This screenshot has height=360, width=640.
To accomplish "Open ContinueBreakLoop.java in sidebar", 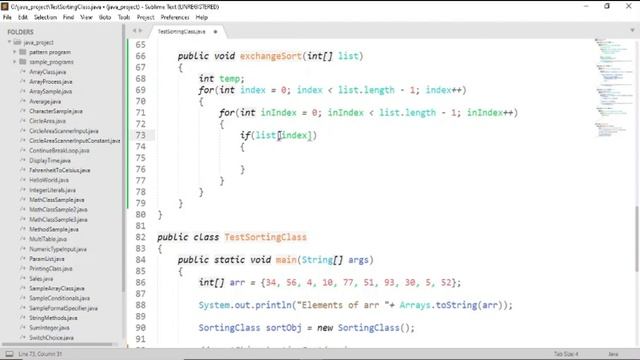I will [59, 151].
